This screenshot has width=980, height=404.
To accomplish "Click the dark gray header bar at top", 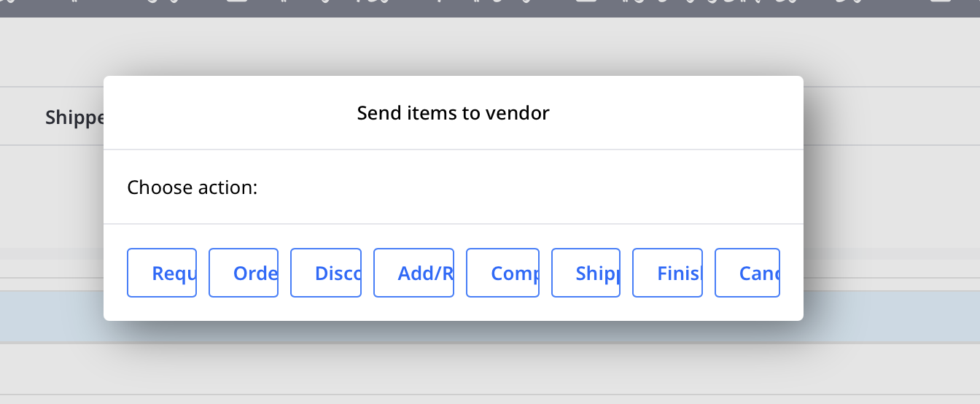I will click(490, 8).
